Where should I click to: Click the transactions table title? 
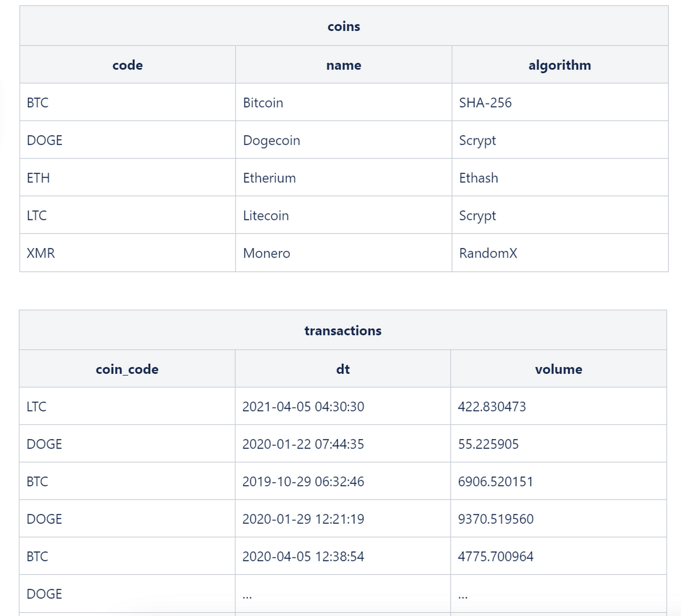point(343,331)
